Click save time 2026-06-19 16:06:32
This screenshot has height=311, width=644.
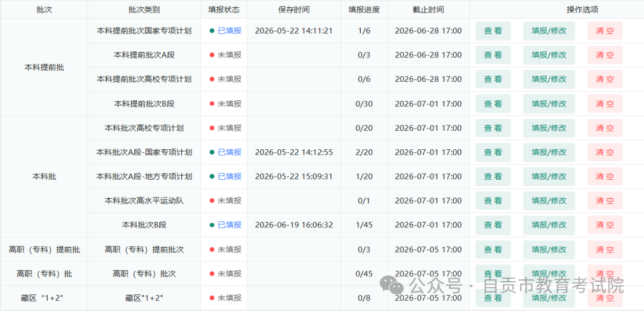[293, 225]
